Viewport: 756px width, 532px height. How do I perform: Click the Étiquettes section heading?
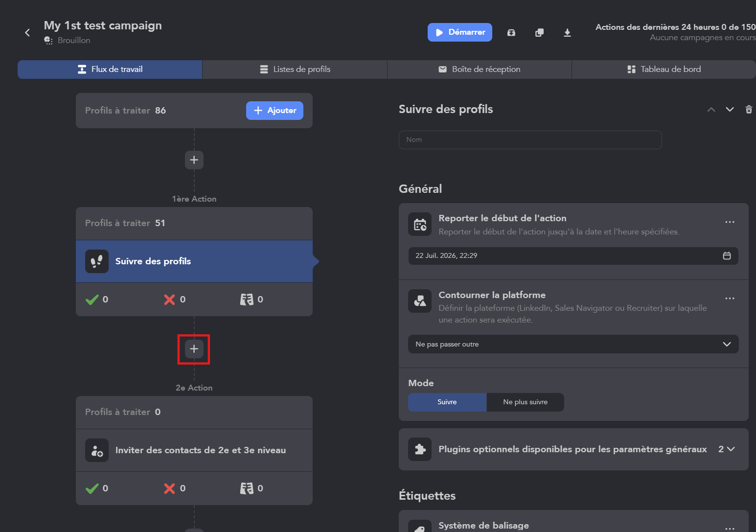point(427,496)
